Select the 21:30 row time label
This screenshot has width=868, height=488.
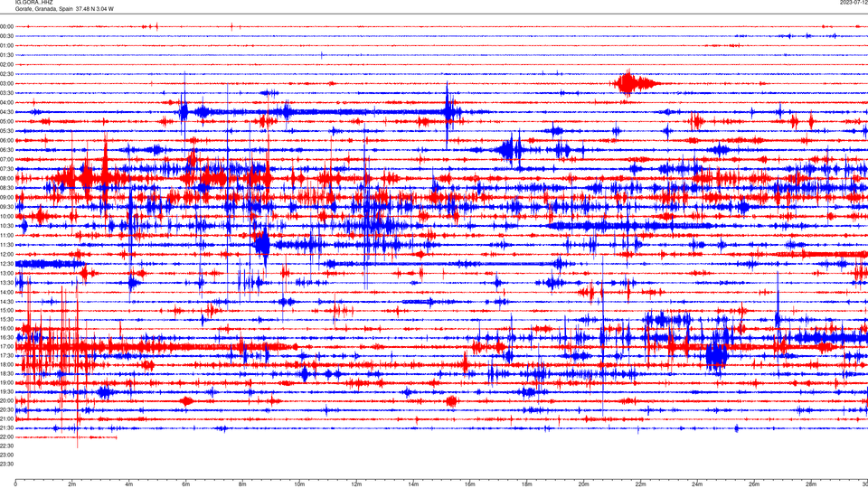click(6, 427)
